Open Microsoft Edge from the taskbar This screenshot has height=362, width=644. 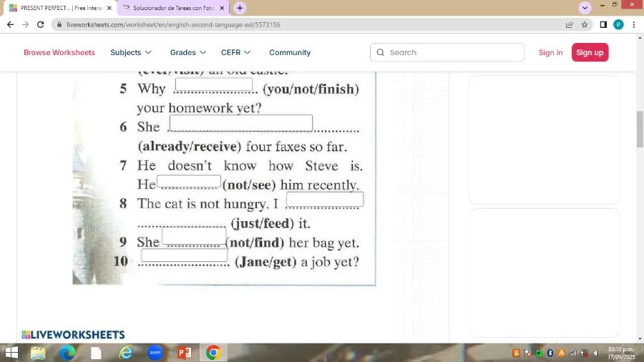pyautogui.click(x=67, y=353)
